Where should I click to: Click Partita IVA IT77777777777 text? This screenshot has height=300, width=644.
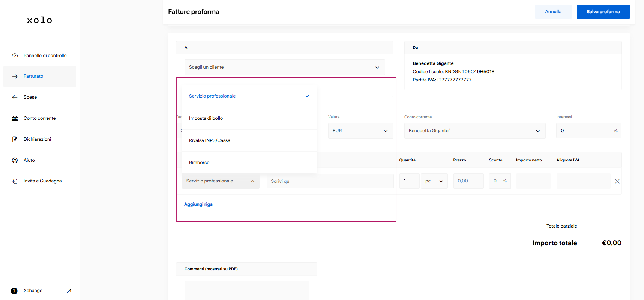[x=442, y=80]
